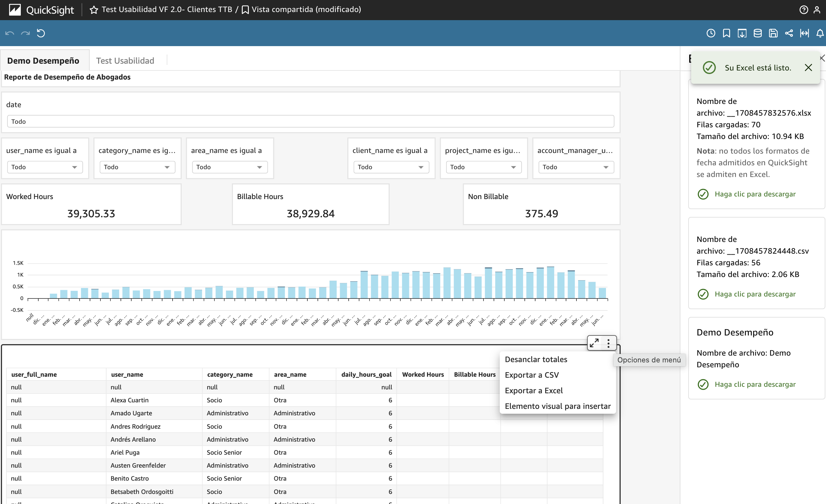Click the redo arrow
This screenshot has height=504, width=826.
point(25,33)
